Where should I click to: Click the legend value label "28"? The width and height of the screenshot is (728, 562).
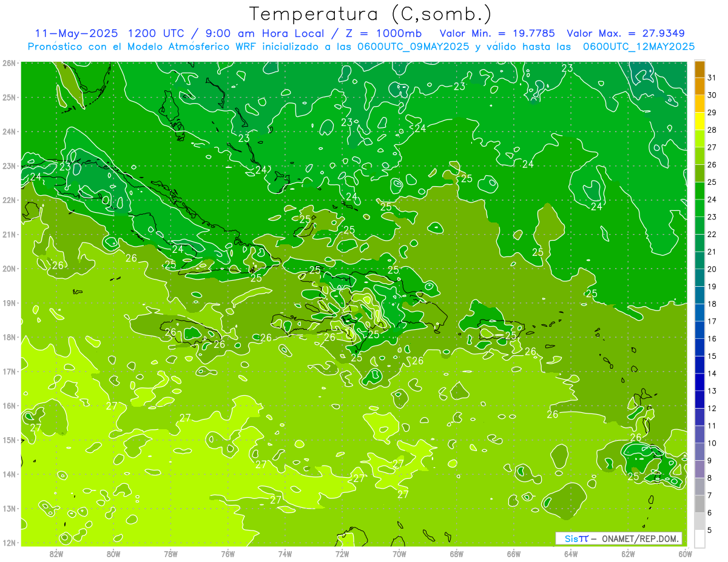tap(712, 130)
